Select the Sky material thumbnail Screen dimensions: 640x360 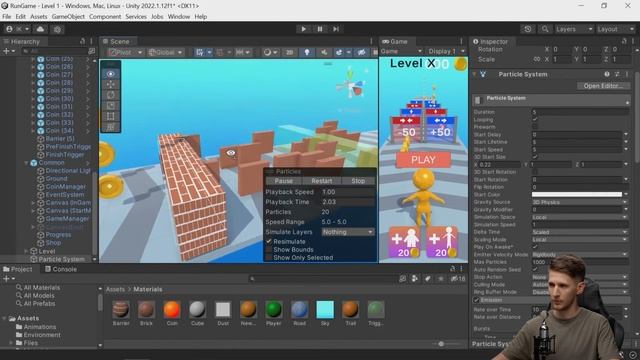tap(325, 309)
